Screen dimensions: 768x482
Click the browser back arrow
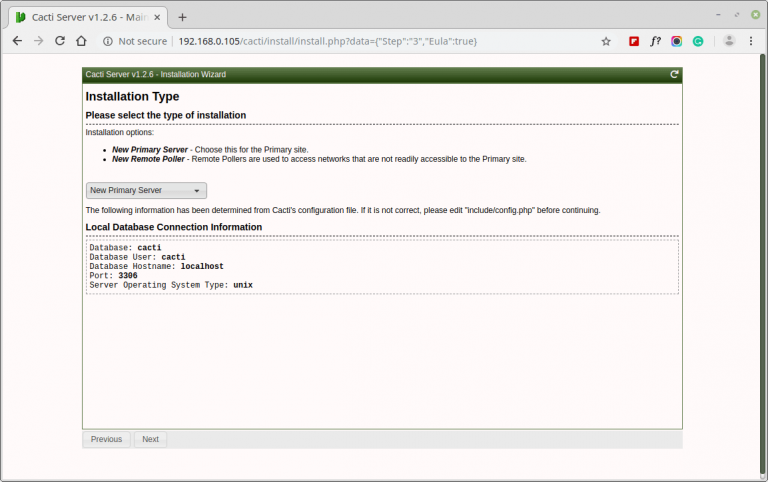[17, 41]
